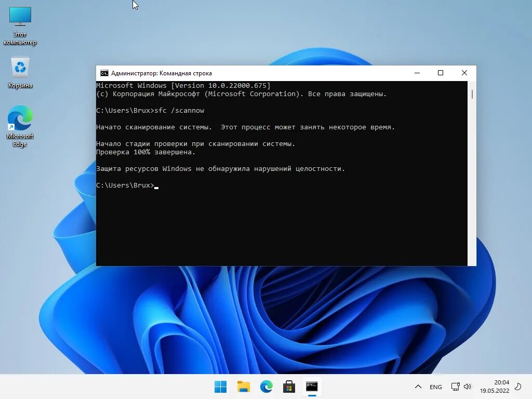Click the 'sfc /scannow' command text
Viewport: 532px width, 399px height.
pyautogui.click(x=179, y=111)
